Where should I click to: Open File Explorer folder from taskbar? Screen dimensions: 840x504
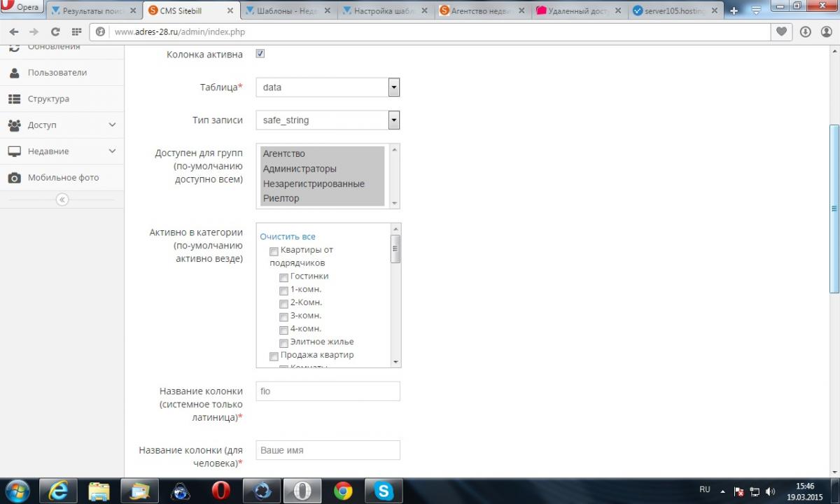click(99, 491)
